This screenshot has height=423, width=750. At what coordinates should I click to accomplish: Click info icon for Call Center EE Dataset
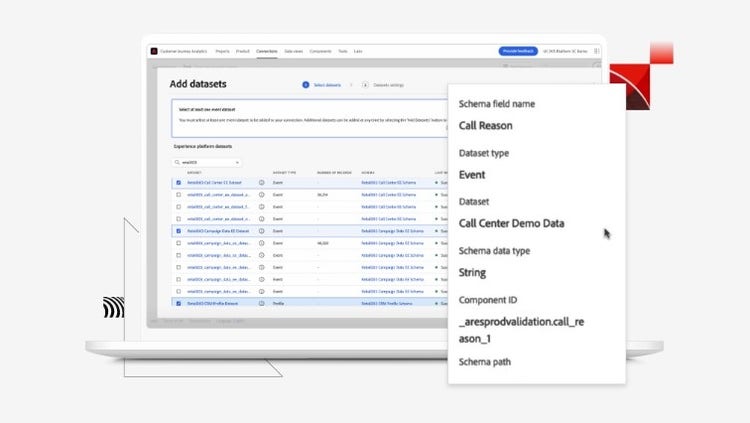coord(262,183)
